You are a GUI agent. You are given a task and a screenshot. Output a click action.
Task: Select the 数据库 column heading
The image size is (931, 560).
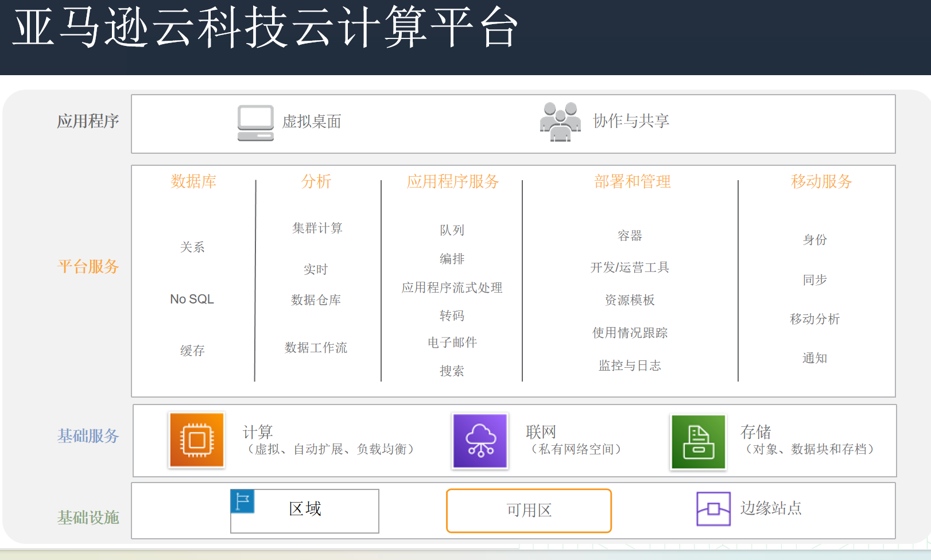[193, 181]
